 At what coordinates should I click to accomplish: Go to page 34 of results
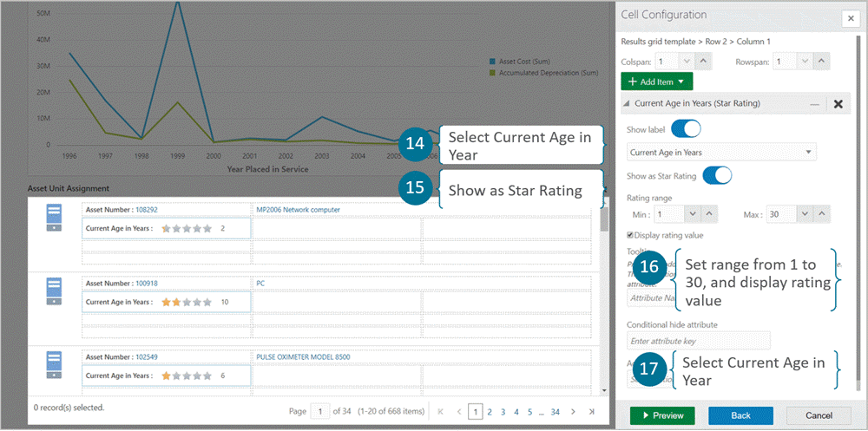point(556,412)
